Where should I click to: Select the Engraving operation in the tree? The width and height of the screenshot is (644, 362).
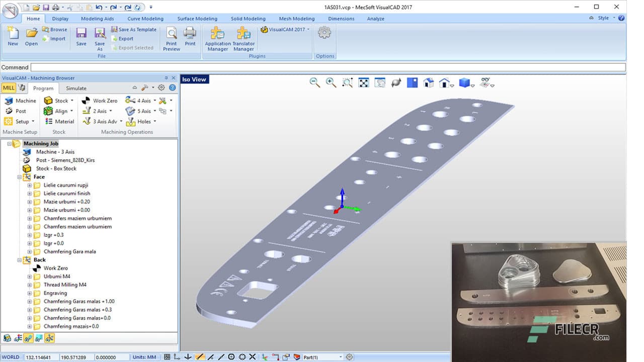(x=55, y=293)
